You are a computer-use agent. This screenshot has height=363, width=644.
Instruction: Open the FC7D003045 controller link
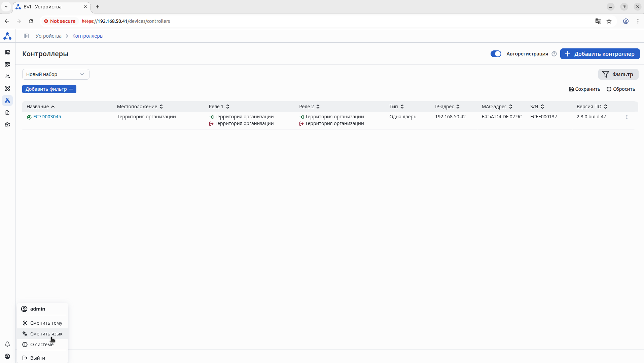47,117
